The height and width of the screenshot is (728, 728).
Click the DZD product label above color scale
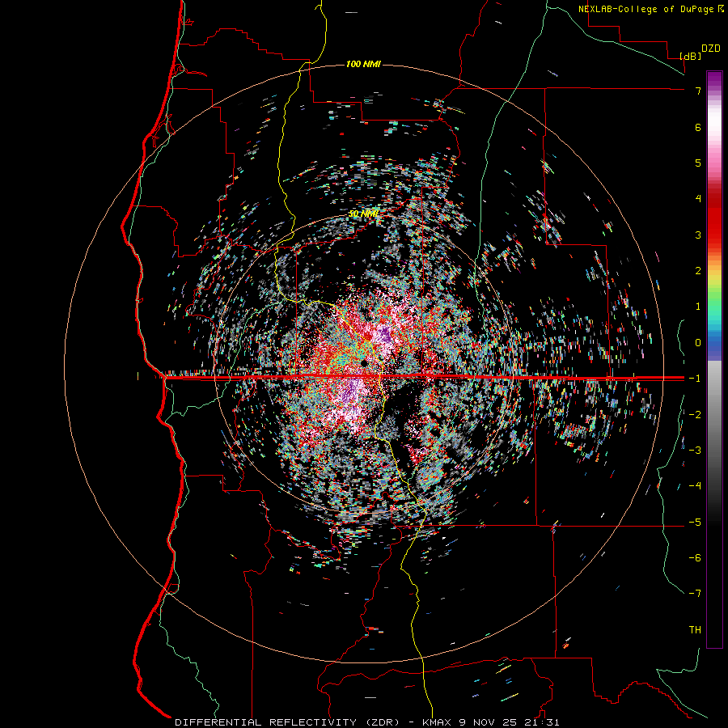711,49
